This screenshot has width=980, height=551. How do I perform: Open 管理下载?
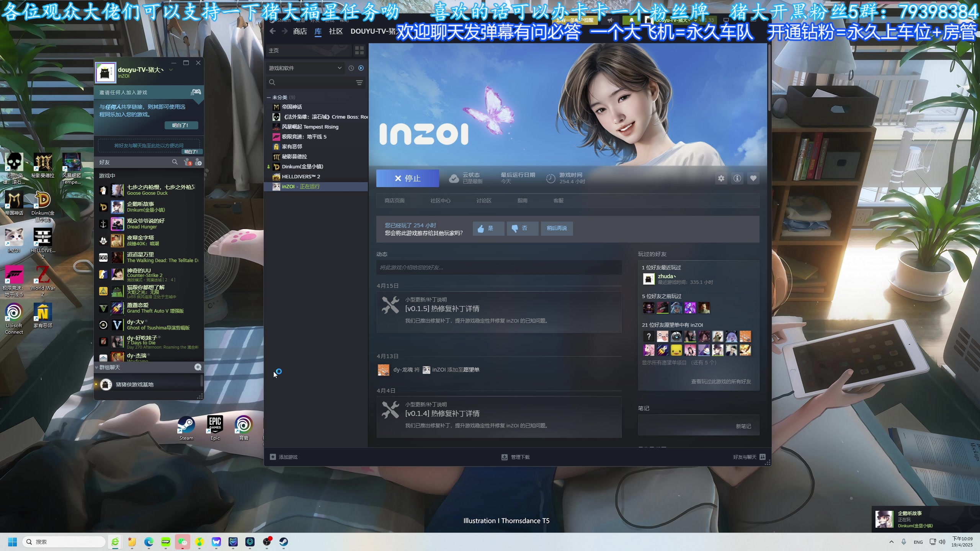click(x=516, y=457)
